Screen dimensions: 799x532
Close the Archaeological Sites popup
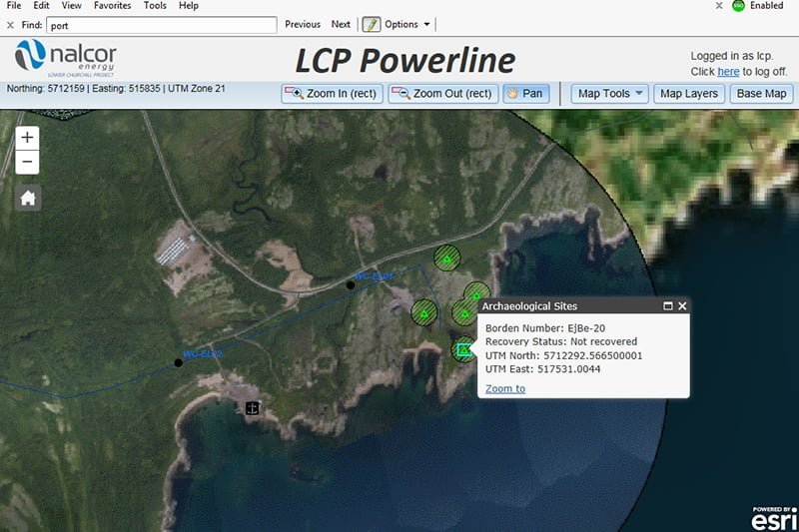[x=682, y=306]
